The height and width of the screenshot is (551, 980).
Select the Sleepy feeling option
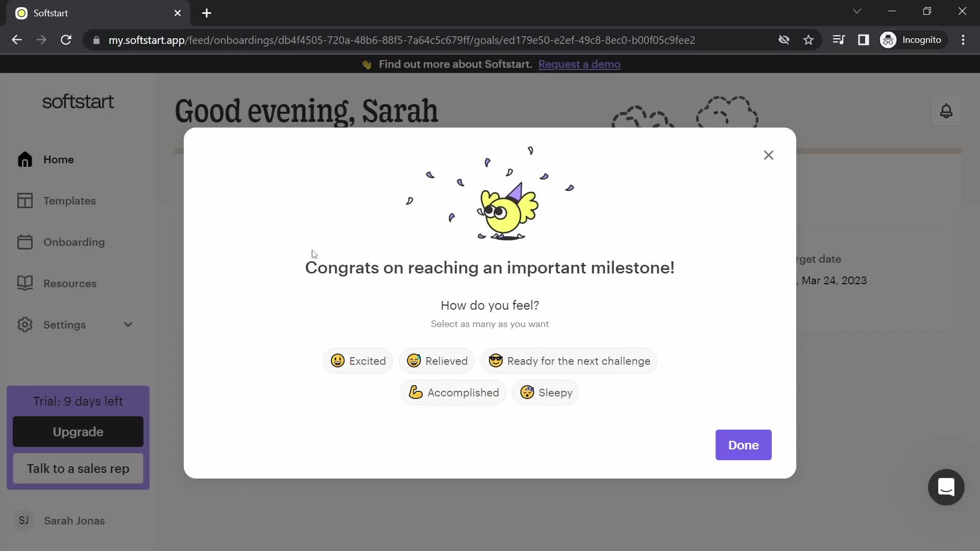(x=547, y=393)
